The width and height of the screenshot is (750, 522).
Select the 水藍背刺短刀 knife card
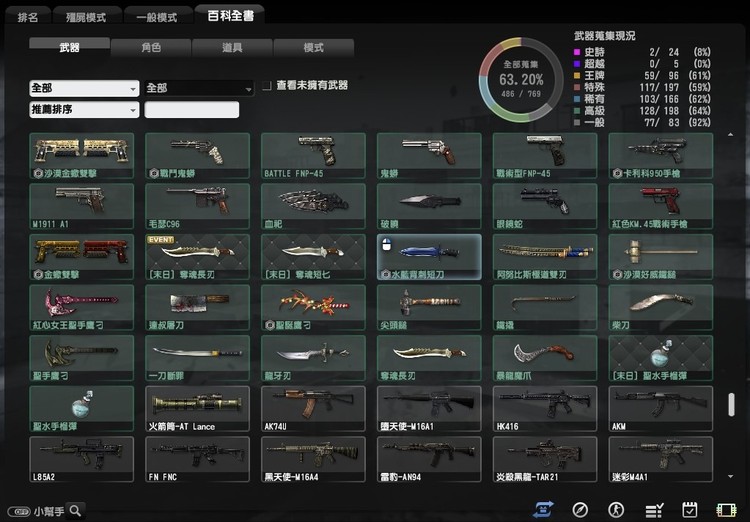(429, 257)
